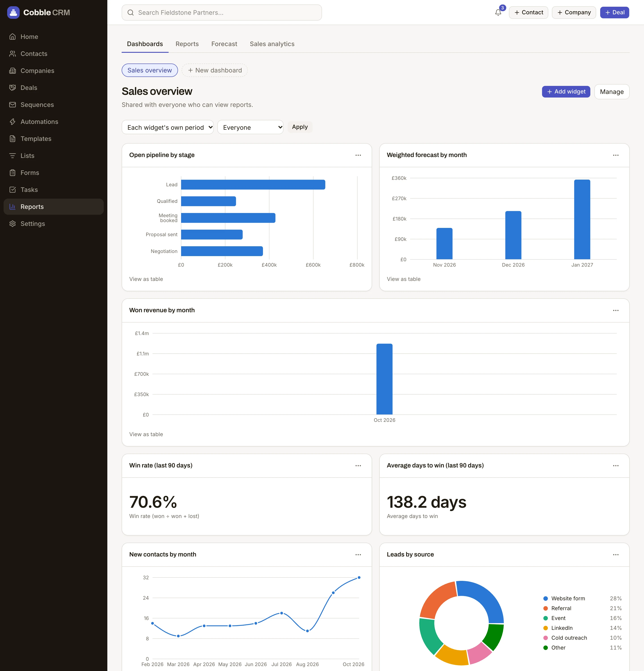View Weighted forecast as table

pos(403,279)
